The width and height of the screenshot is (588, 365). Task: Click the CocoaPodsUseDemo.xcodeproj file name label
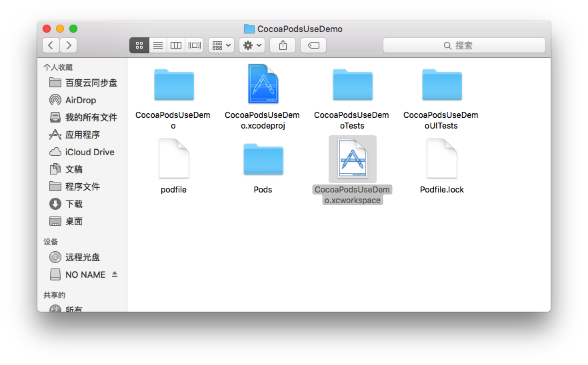pos(262,121)
